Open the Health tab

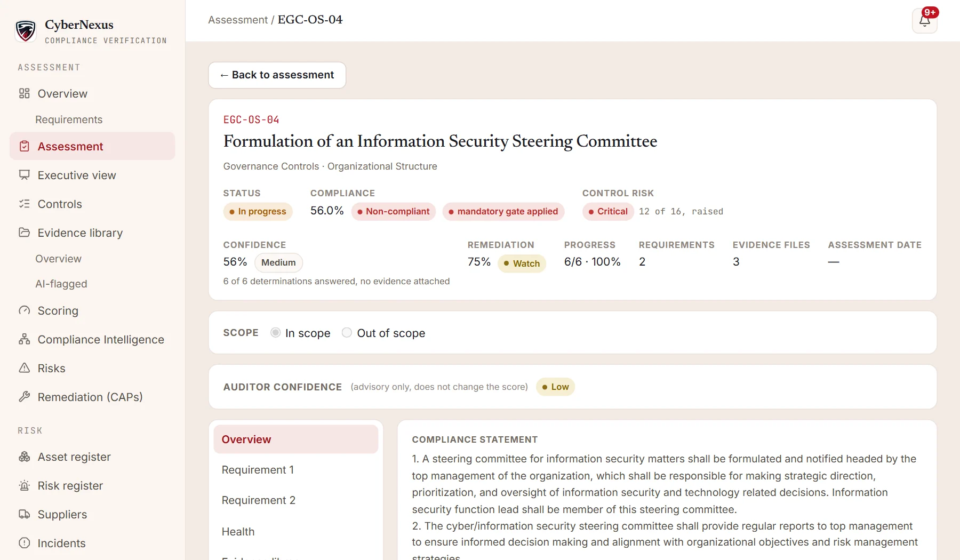pyautogui.click(x=296, y=532)
